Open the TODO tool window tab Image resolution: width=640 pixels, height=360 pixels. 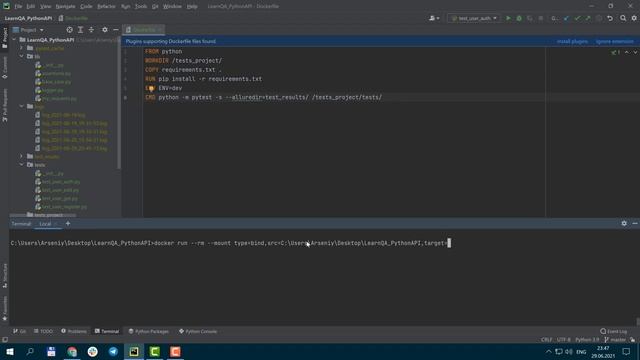[x=43, y=331]
